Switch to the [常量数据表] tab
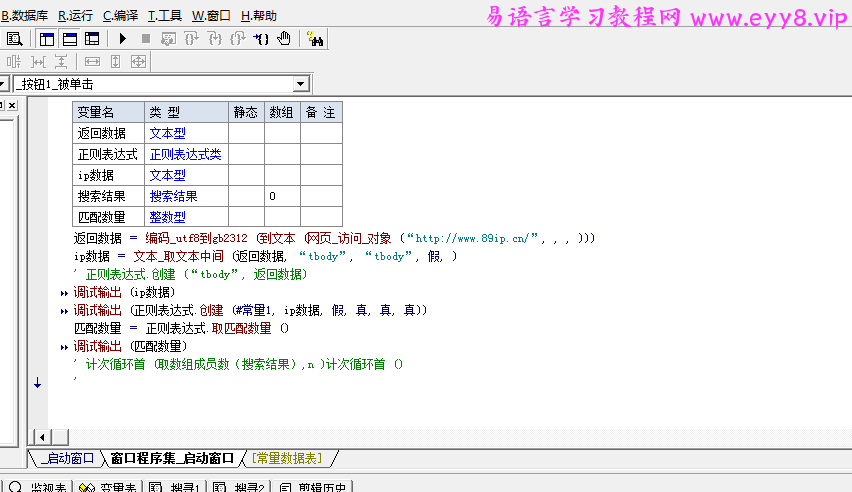Viewport: 852px width, 492px height. click(x=287, y=458)
